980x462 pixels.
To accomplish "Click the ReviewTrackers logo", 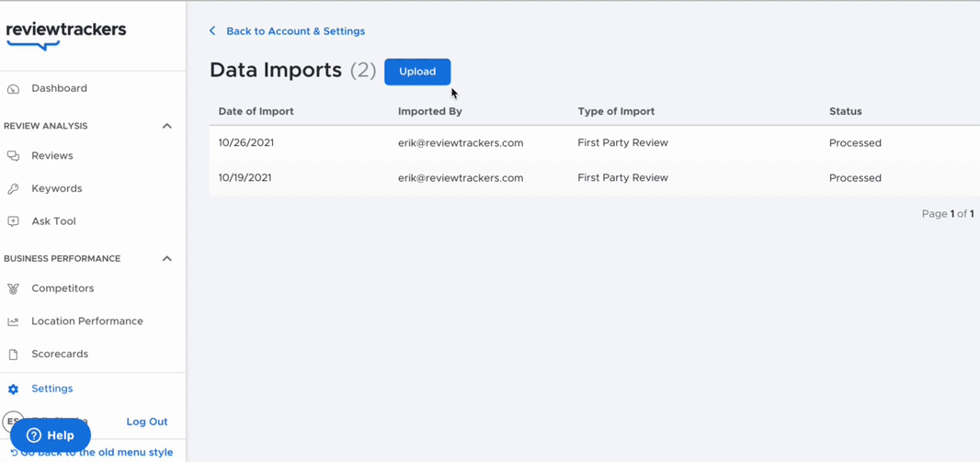I will (65, 36).
